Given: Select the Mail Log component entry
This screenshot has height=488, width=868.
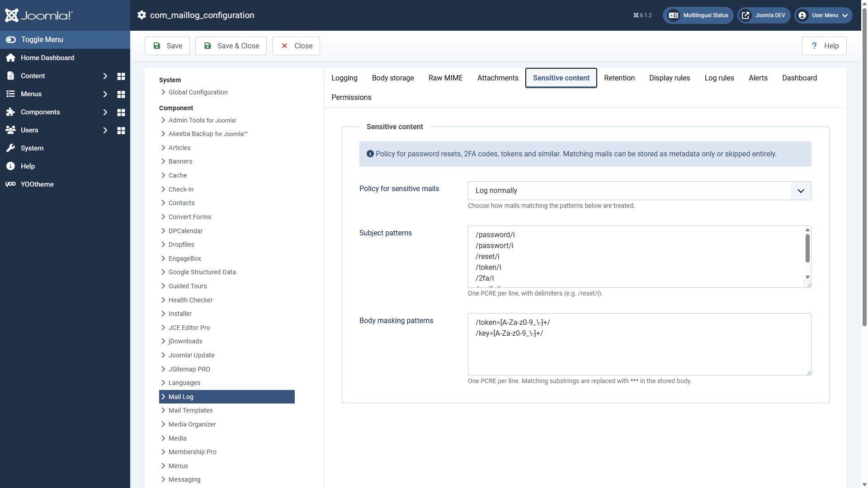Looking at the screenshot, I should 227,397.
